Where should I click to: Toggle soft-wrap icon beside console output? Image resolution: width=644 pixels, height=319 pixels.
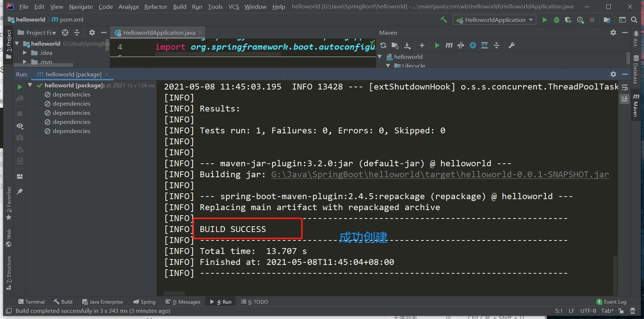click(x=625, y=87)
